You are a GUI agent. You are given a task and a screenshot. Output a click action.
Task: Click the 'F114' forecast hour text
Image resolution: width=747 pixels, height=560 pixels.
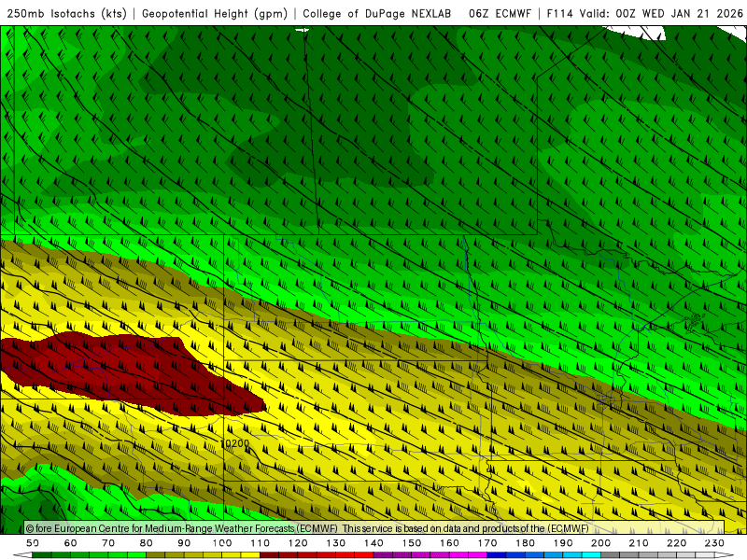559,14
